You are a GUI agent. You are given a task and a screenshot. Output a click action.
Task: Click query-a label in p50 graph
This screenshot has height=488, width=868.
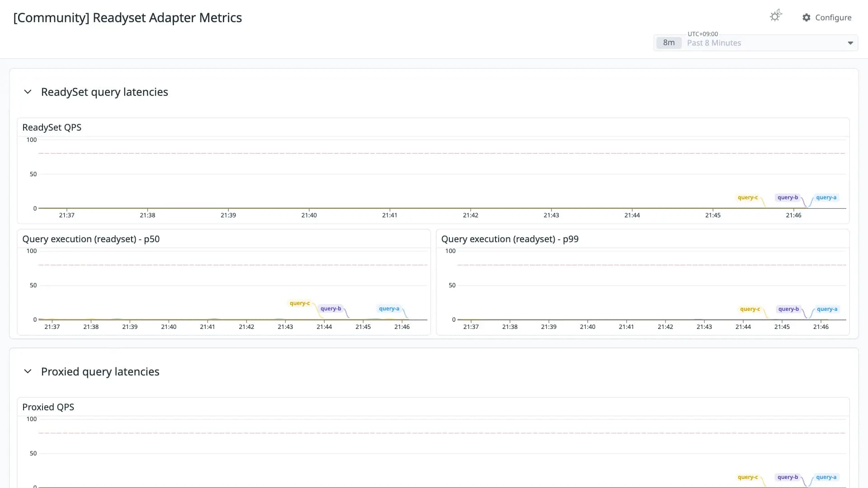(x=389, y=309)
